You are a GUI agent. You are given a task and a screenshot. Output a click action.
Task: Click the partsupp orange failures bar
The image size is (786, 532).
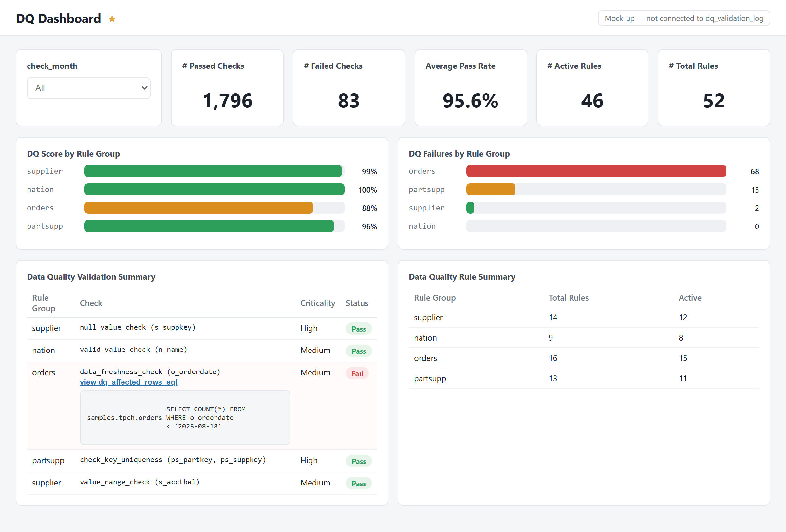pyautogui.click(x=491, y=189)
